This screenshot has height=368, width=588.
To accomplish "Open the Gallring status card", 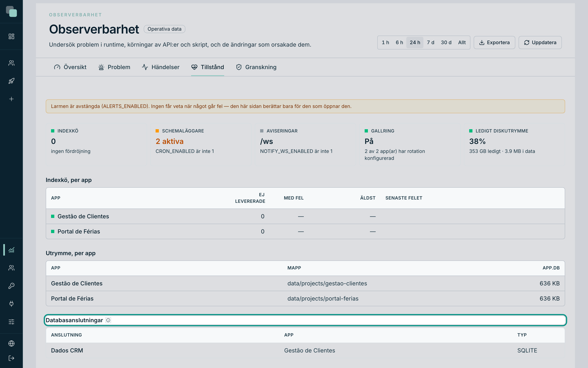I will [x=410, y=145].
